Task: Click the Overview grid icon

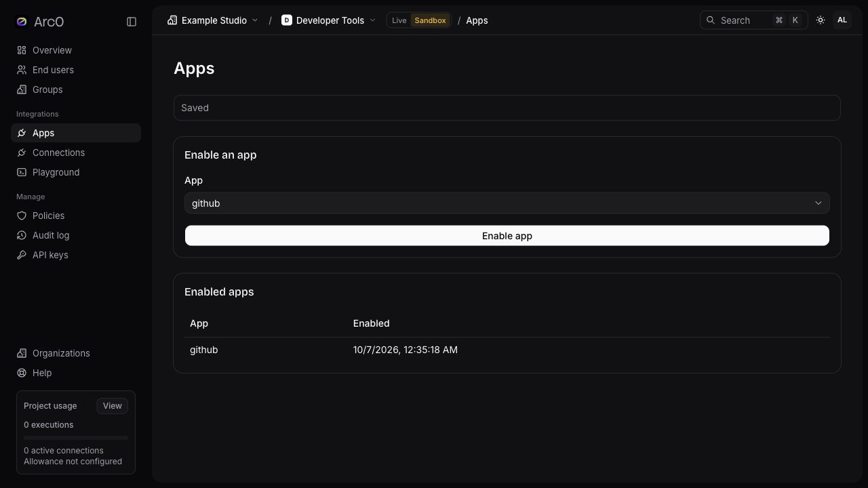Action: click(22, 50)
